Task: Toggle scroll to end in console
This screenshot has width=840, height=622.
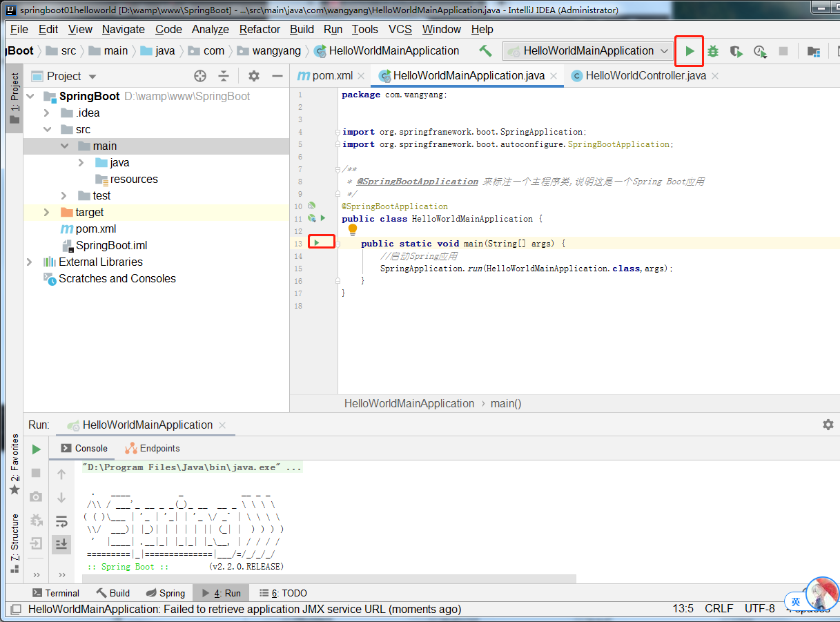Action: pos(61,544)
